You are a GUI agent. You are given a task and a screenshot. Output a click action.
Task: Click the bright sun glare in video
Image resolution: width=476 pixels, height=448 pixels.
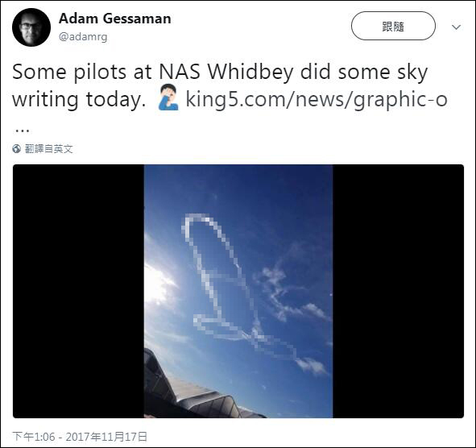[155, 285]
